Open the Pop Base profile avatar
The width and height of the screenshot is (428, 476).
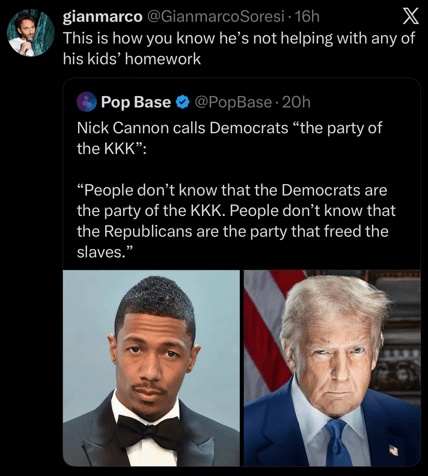tap(87, 102)
